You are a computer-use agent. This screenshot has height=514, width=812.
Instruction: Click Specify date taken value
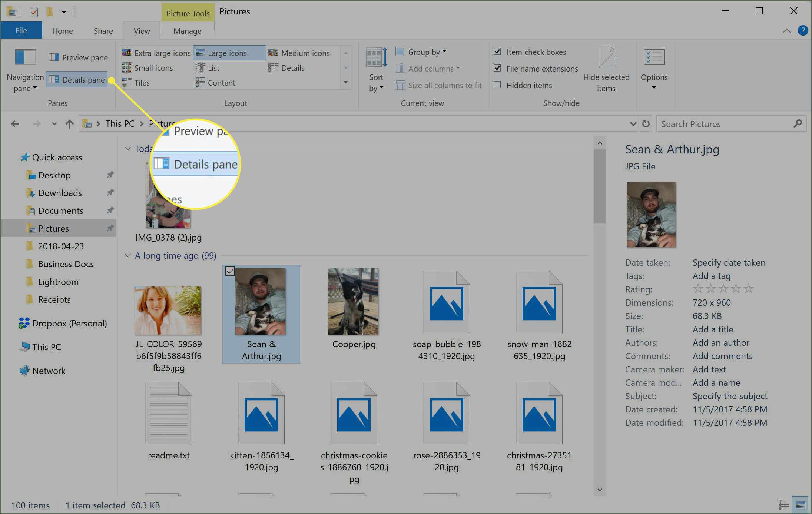729,263
